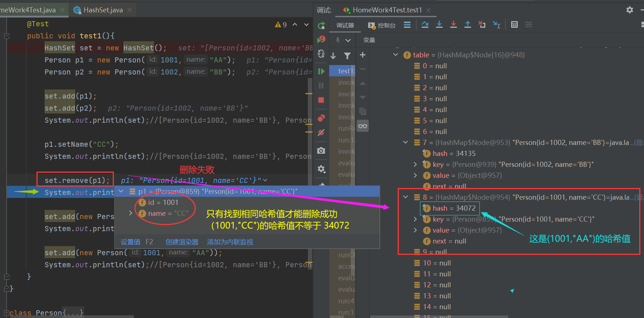Collapse table entry 7 node
Image resolution: width=644 pixels, height=318 pixels.
(x=405, y=142)
